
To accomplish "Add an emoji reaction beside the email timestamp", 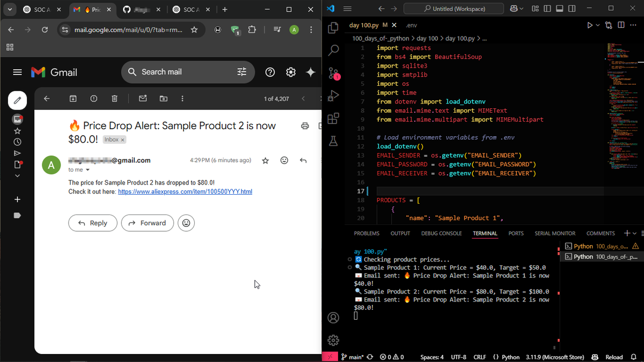I will (284, 160).
